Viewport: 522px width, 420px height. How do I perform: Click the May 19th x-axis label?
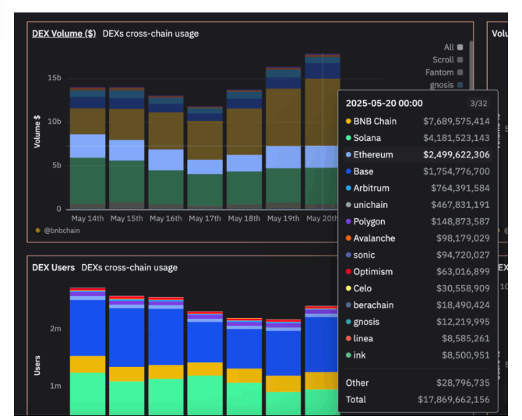tap(284, 218)
